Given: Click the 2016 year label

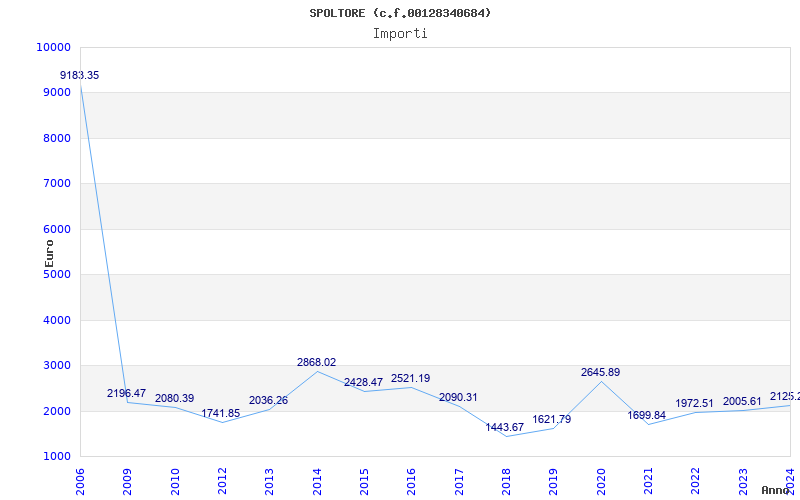Looking at the screenshot, I should point(412,482).
